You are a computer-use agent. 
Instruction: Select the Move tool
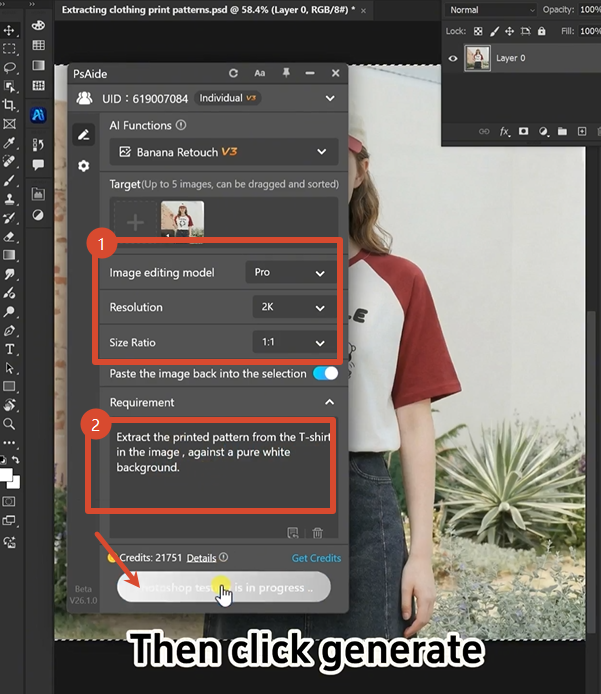point(9,30)
